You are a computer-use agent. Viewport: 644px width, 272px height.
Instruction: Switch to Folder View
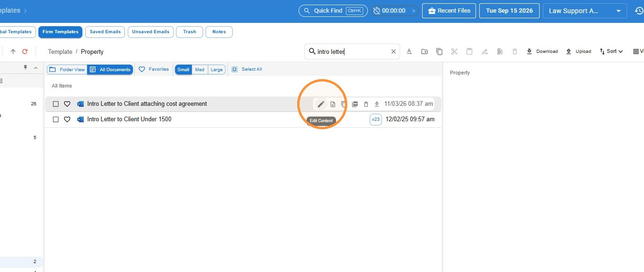click(x=67, y=69)
